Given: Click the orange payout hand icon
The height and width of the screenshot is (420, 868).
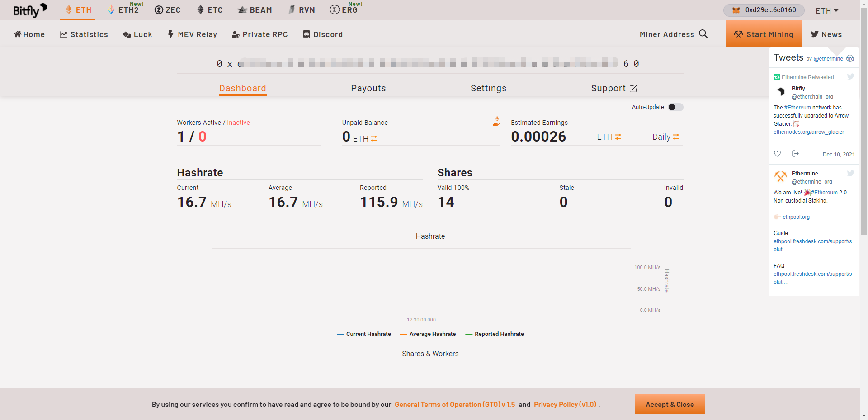Looking at the screenshot, I should point(496,121).
